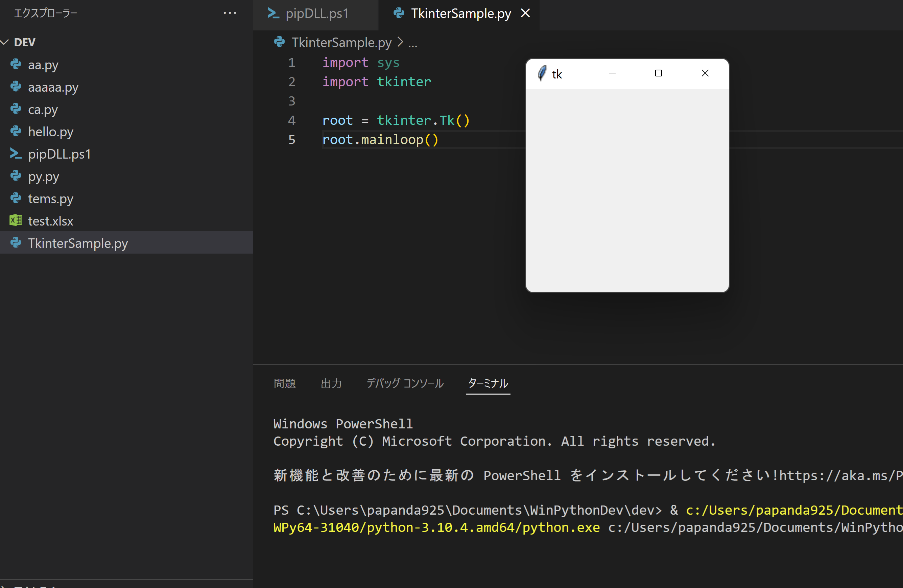The height and width of the screenshot is (588, 903).
Task: Click the tk feather icon in window title
Action: (x=542, y=73)
